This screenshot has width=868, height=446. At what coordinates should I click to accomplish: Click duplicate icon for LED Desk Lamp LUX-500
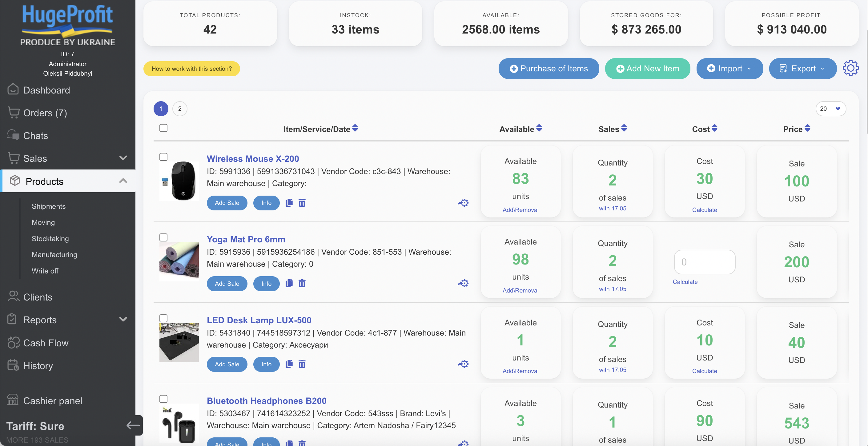(289, 364)
